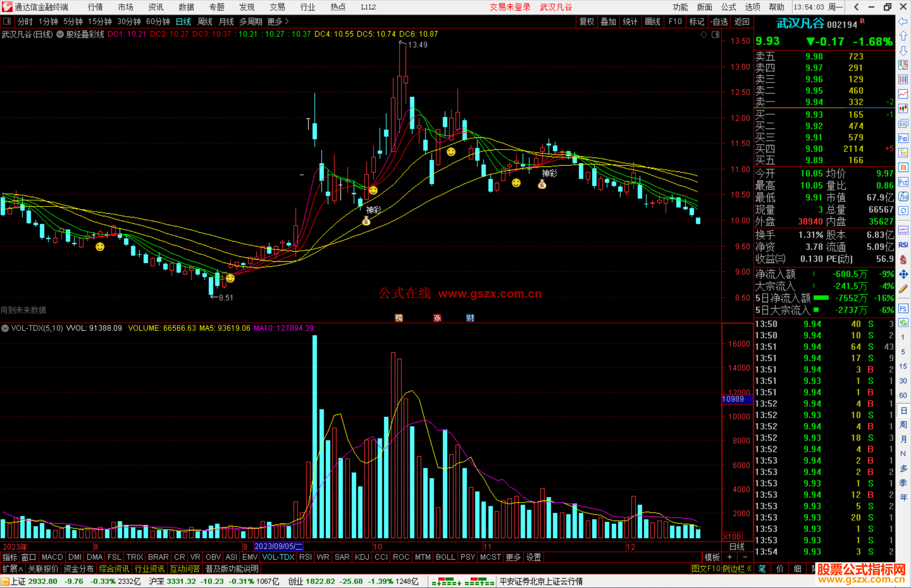The image size is (911, 588).
Task: Open the F10 sidebar icon
Action: [903, 138]
